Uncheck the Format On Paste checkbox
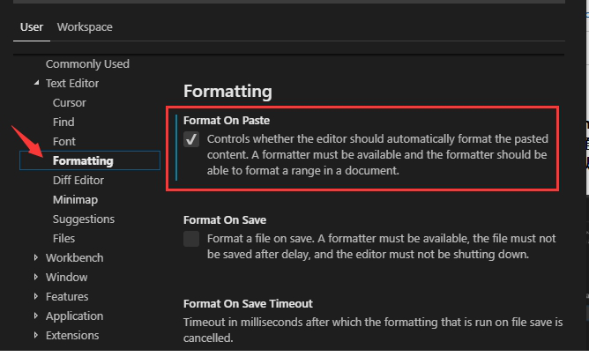The height and width of the screenshot is (364, 589). pyautogui.click(x=191, y=140)
